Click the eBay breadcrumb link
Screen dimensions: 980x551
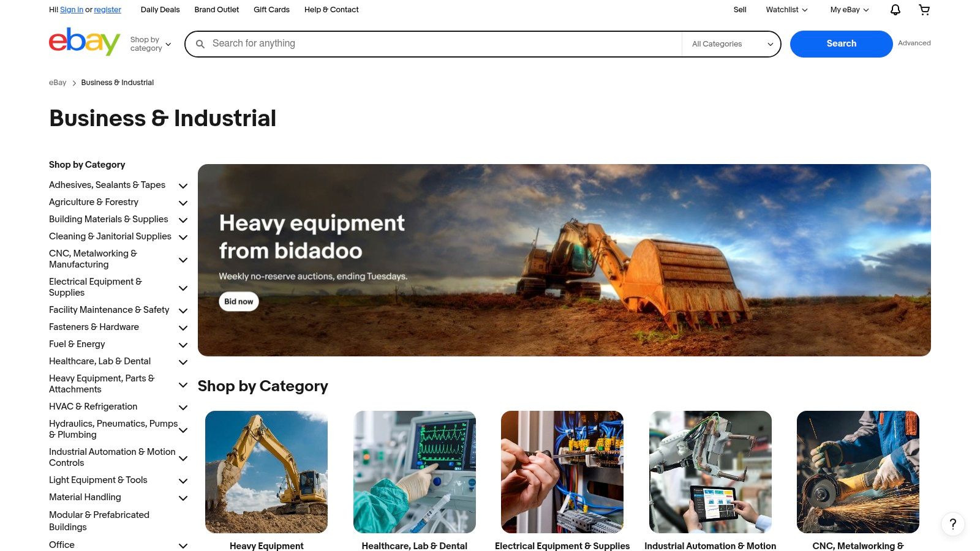click(x=58, y=83)
